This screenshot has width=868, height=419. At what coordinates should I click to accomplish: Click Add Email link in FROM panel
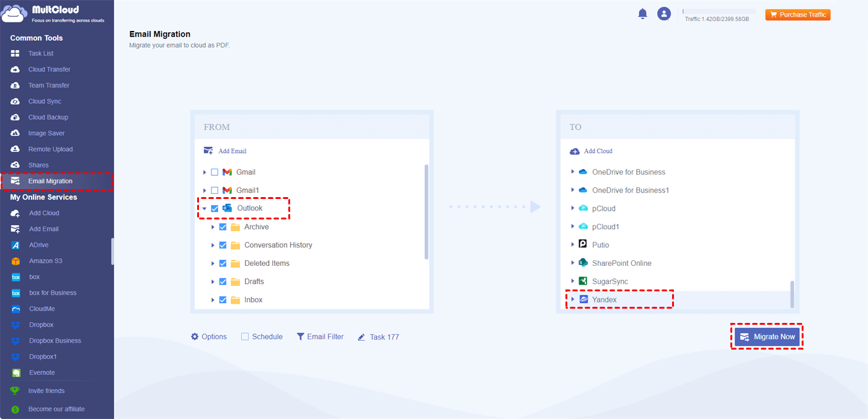point(225,151)
